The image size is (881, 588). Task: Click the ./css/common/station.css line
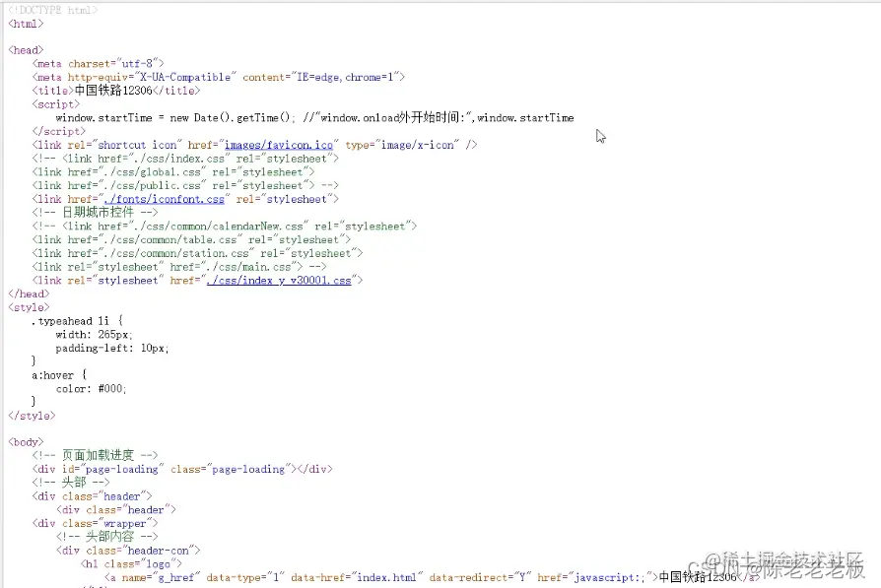pos(197,253)
